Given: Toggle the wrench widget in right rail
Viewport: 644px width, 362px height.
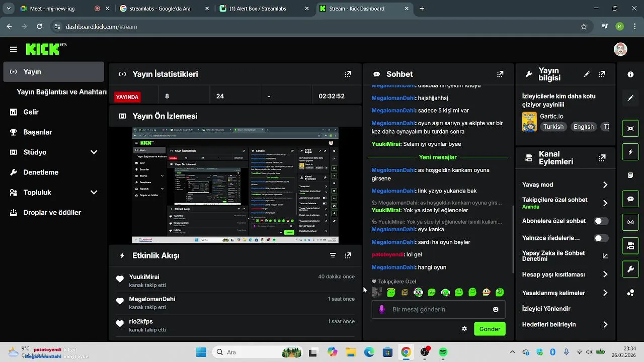Looking at the screenshot, I should (x=630, y=269).
